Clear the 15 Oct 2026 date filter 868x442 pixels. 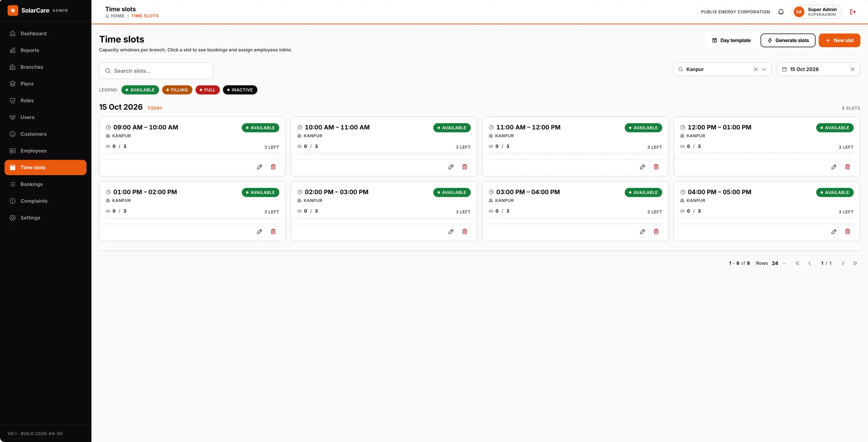click(852, 69)
